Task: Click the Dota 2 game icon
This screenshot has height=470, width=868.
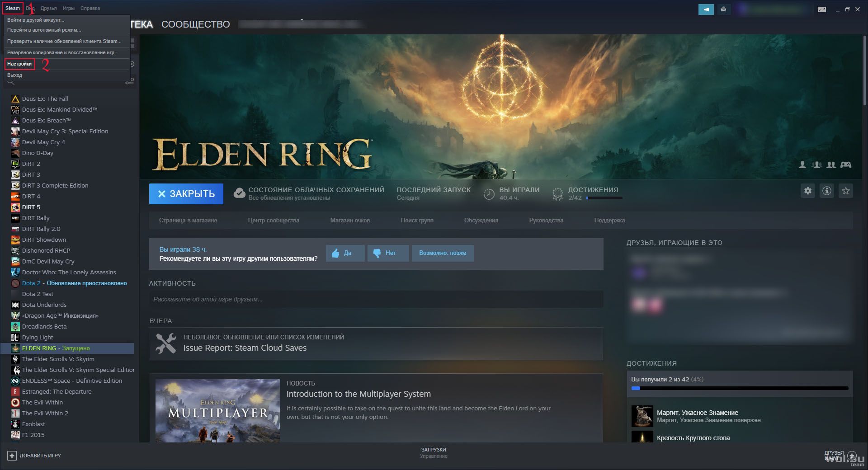Action: click(x=15, y=283)
